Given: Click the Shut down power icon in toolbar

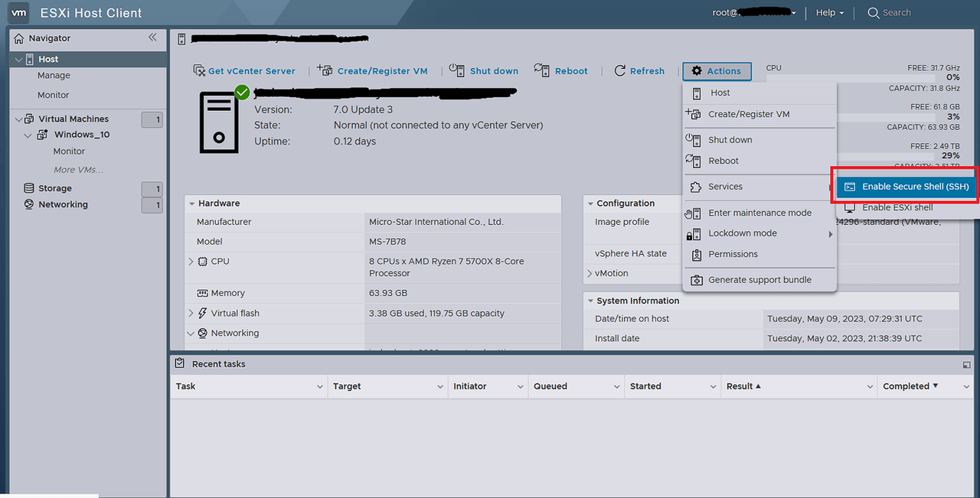Looking at the screenshot, I should [x=457, y=70].
